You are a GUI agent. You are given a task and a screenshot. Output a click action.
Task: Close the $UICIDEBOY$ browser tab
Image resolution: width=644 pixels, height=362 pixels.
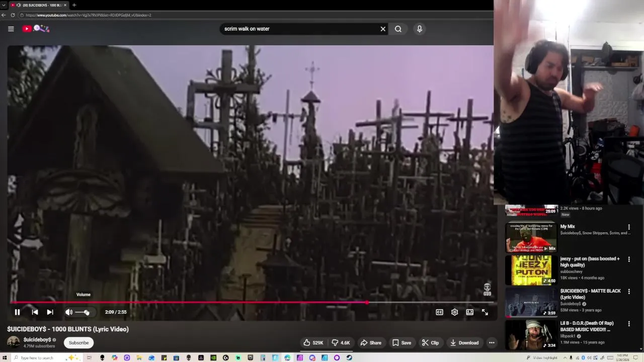coord(65,5)
